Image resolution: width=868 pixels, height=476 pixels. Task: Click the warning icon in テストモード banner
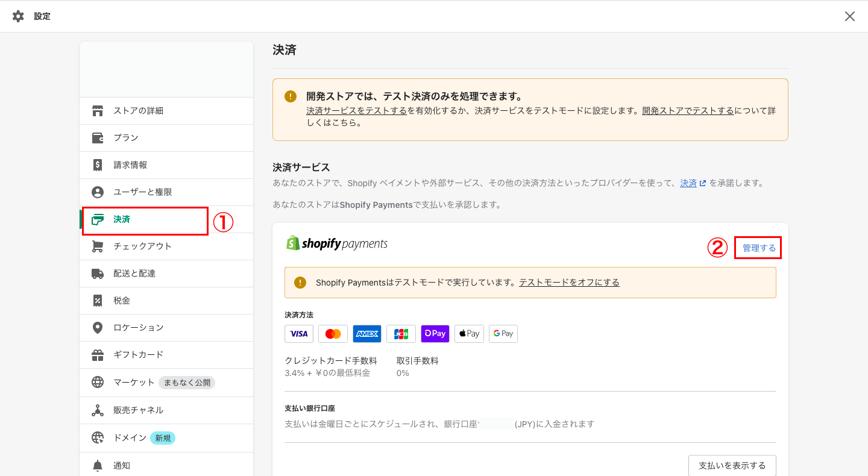pos(300,283)
